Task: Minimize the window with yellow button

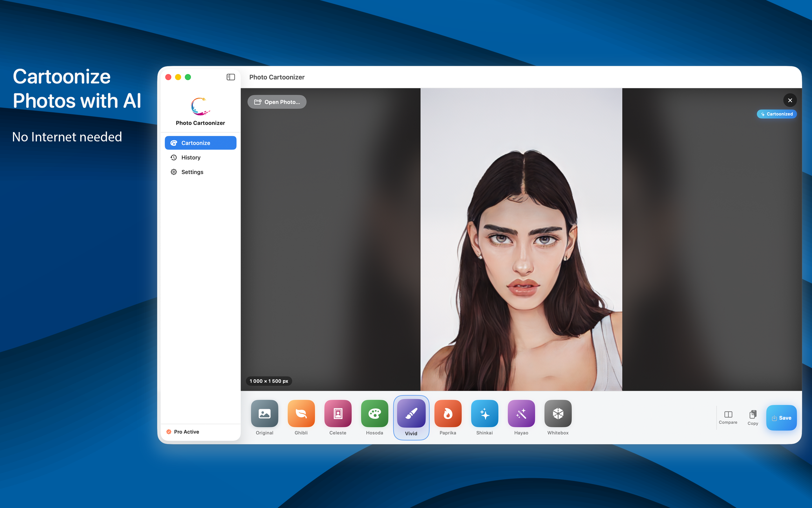Action: coord(178,77)
